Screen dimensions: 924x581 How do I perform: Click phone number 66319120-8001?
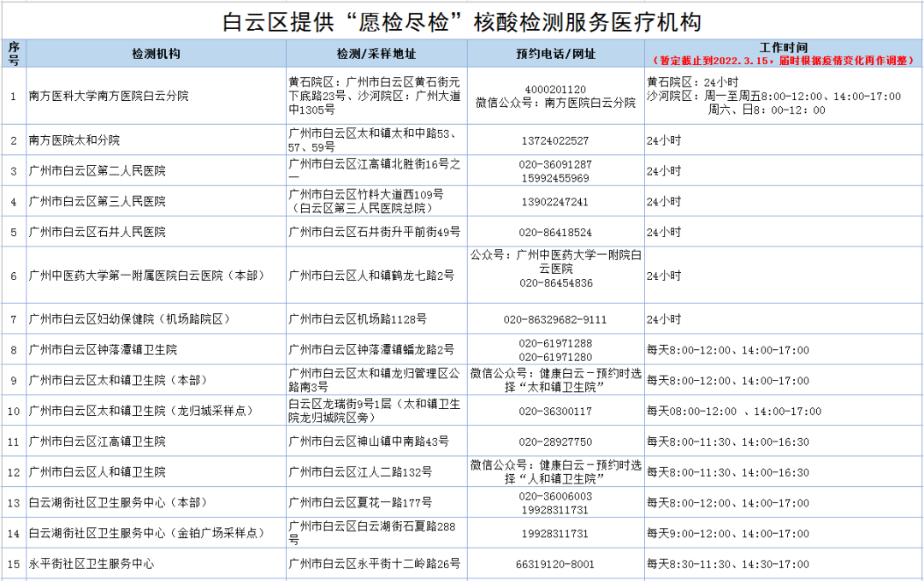click(555, 565)
